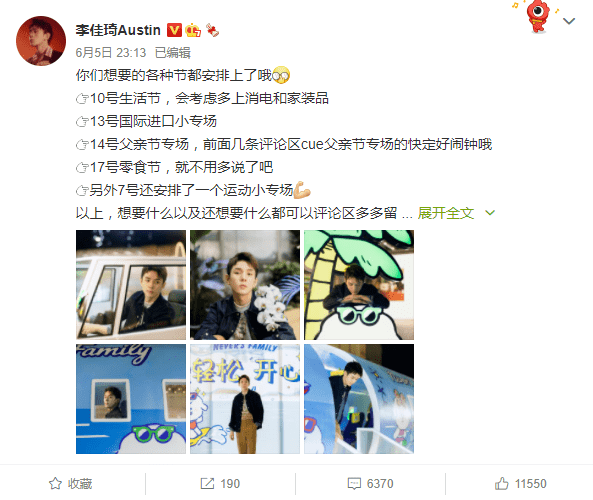Open the 轻松开心 standing photo

tap(245, 399)
